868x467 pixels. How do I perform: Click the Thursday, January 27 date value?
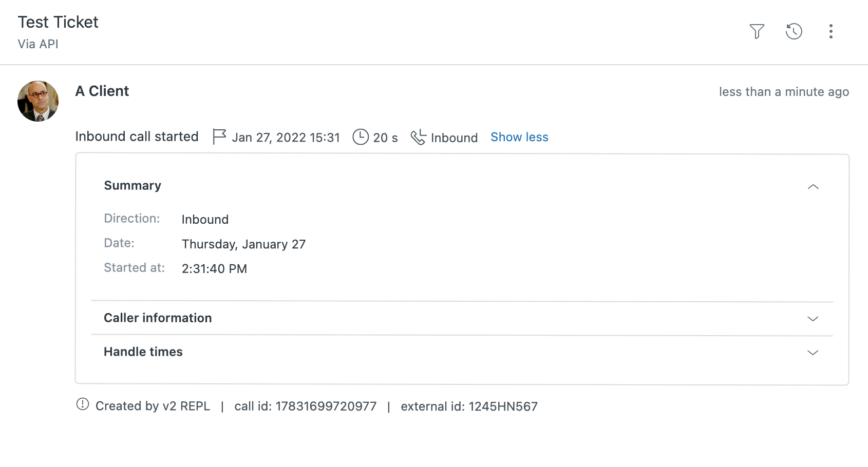pyautogui.click(x=243, y=244)
